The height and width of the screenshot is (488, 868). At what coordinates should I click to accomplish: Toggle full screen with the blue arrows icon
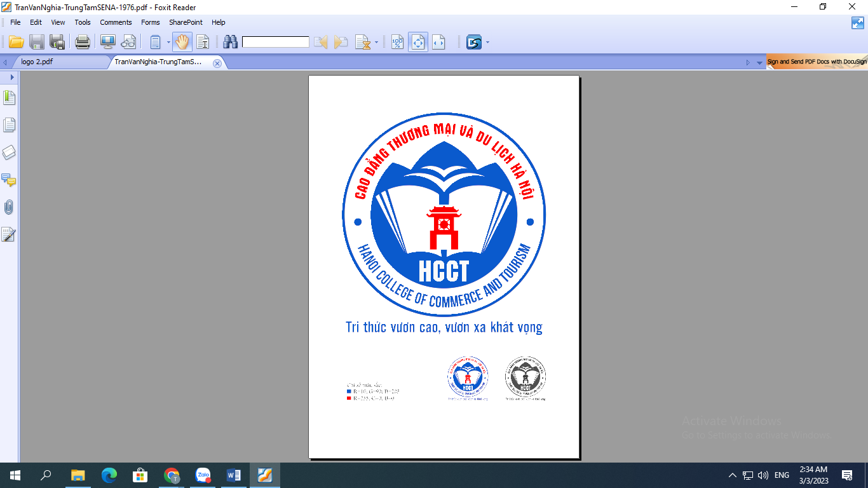858,23
